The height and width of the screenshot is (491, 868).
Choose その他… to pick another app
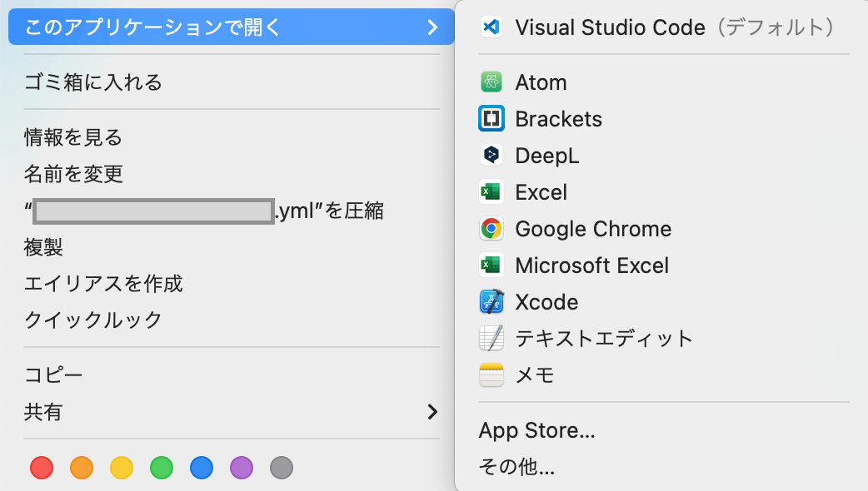coord(516,467)
